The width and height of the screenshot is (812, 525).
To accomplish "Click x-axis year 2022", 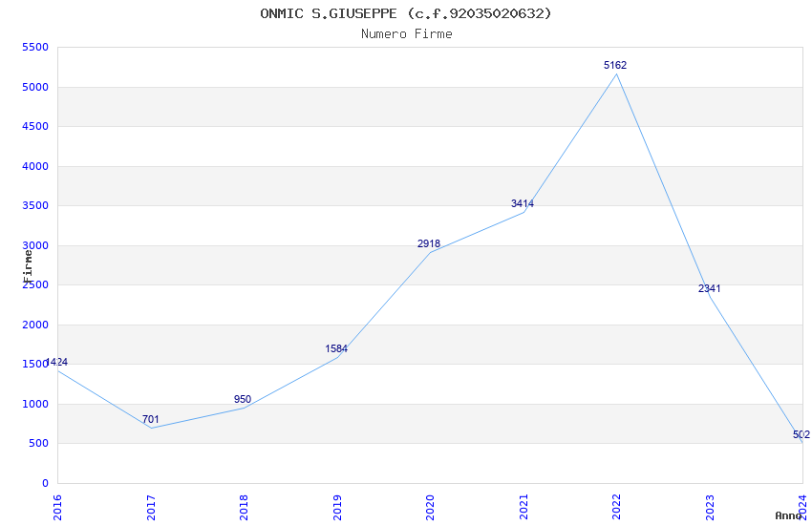I will point(616,508).
